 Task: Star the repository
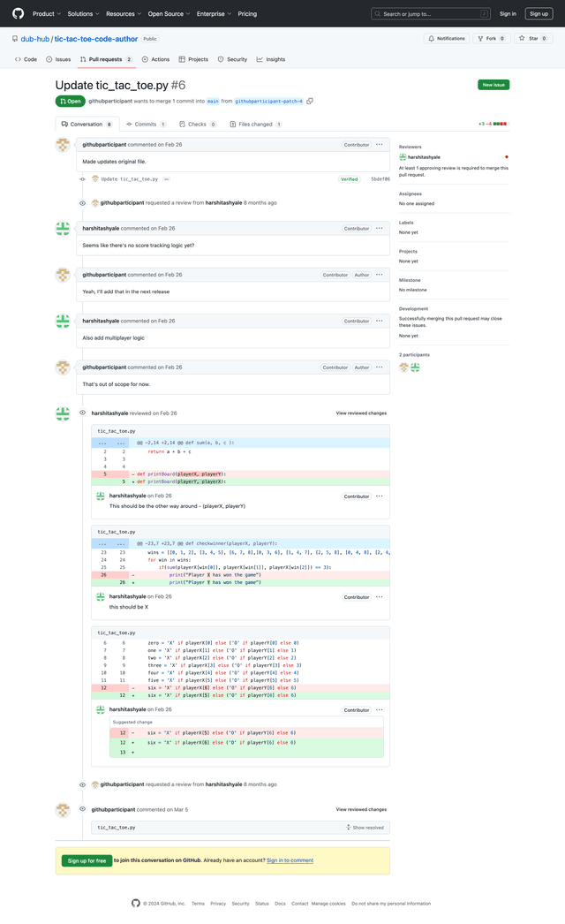[x=532, y=38]
